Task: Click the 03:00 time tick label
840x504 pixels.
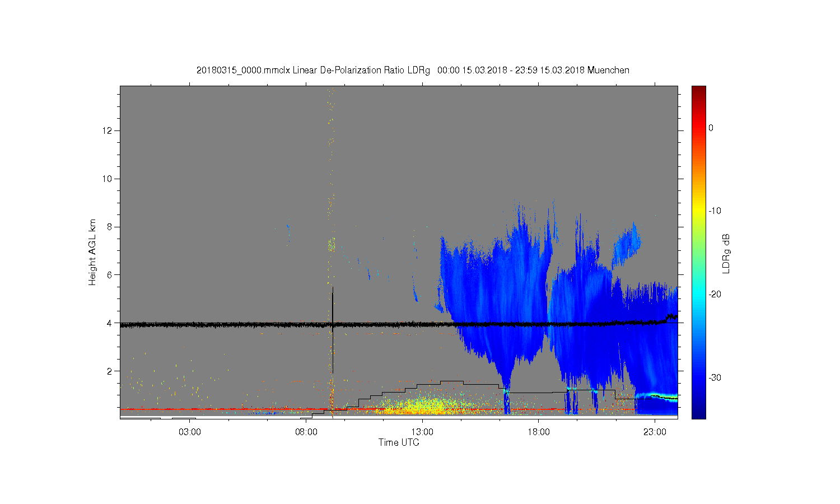Action: click(190, 432)
